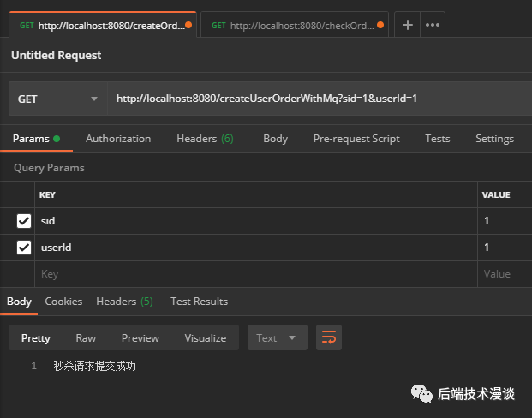
Task: Select the Params tab
Action: pos(36,139)
